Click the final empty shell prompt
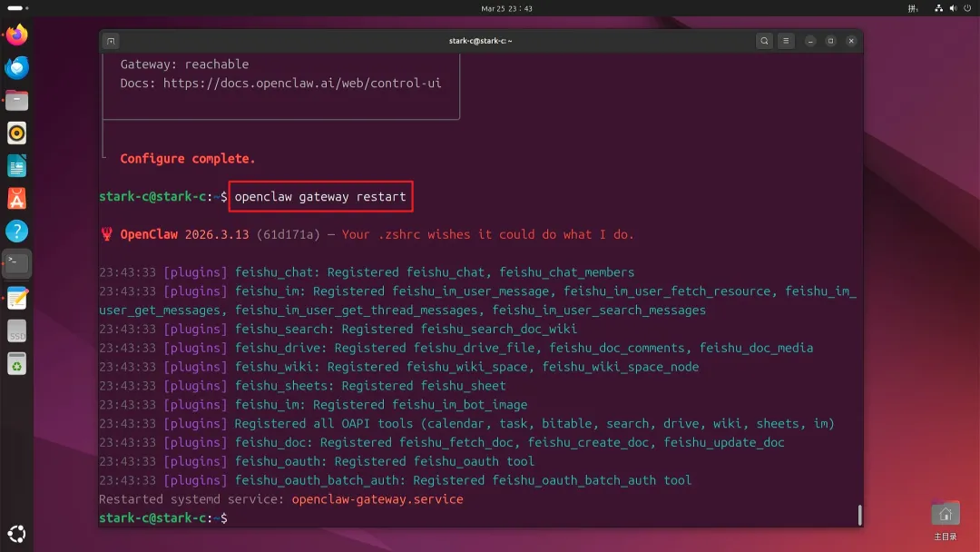980x552 pixels. point(163,518)
